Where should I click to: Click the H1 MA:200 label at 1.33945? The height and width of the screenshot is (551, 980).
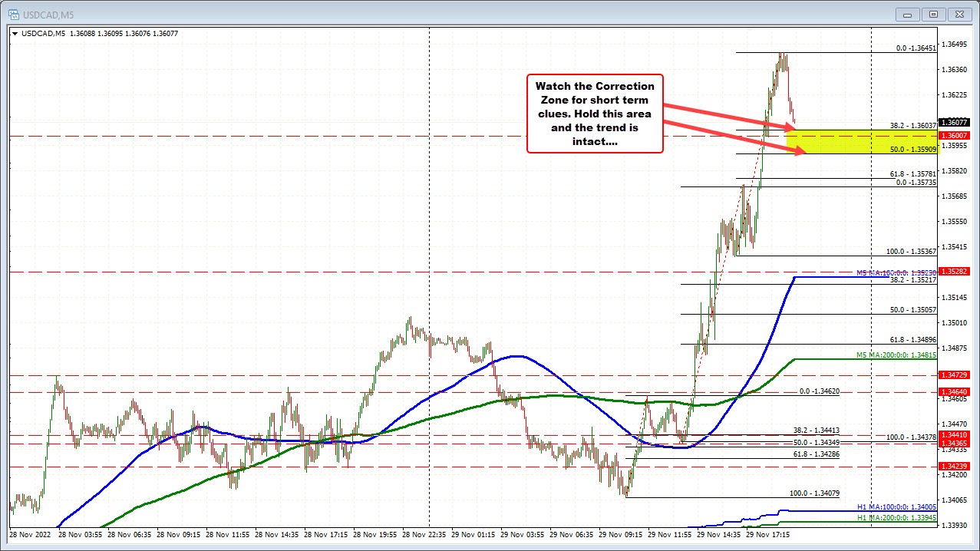pos(896,519)
